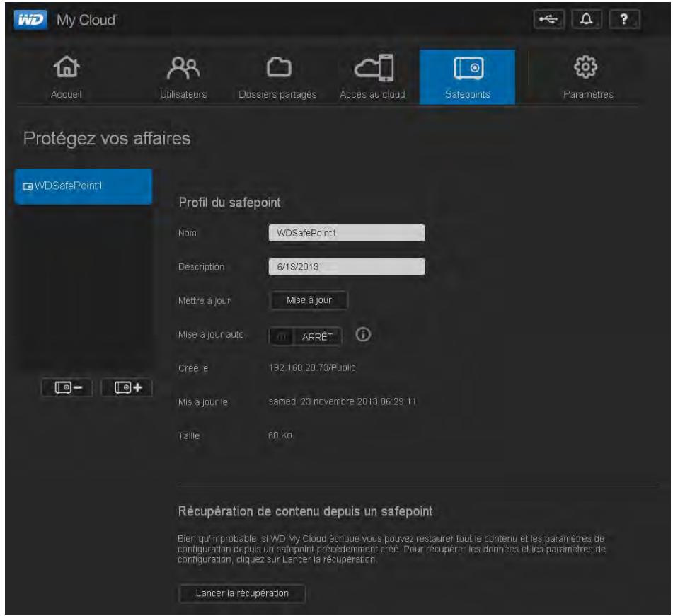Open the Paramètres tab

coord(587,77)
